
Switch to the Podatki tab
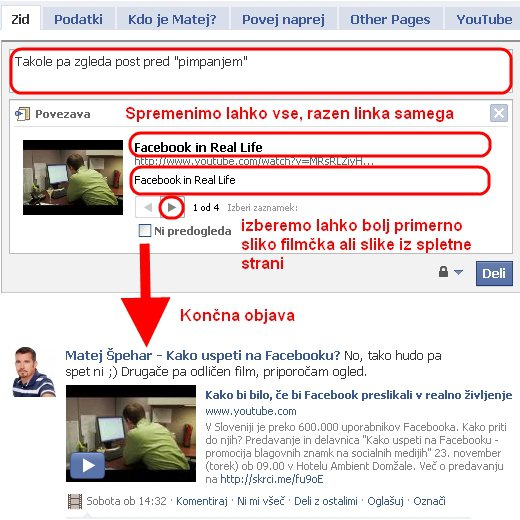point(78,19)
